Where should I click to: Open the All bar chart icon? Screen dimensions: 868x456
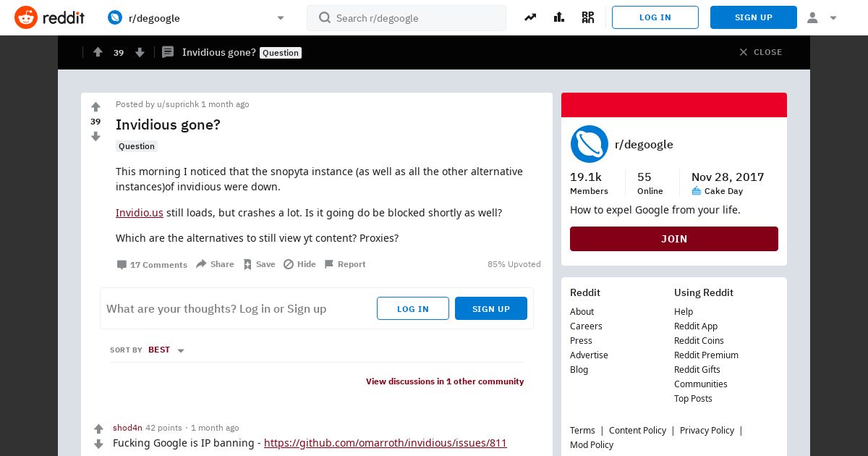pyautogui.click(x=558, y=17)
